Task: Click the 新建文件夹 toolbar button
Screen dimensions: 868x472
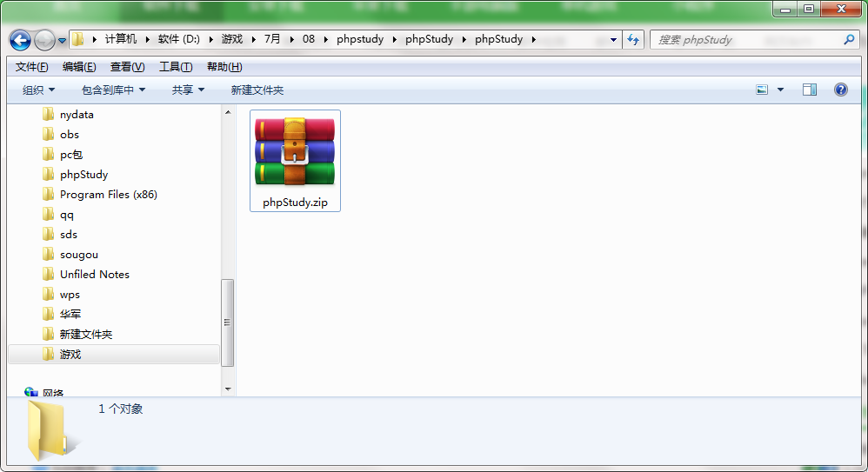Action: coord(257,90)
